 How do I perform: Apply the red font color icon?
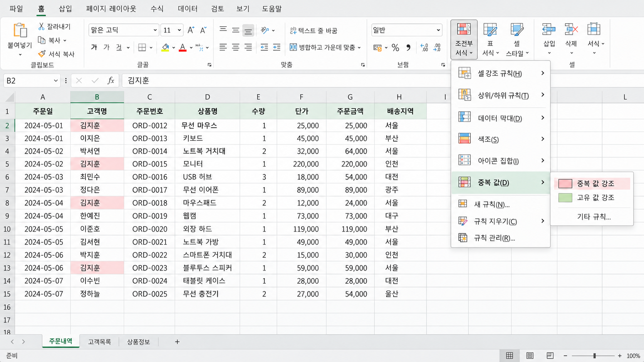click(x=183, y=47)
